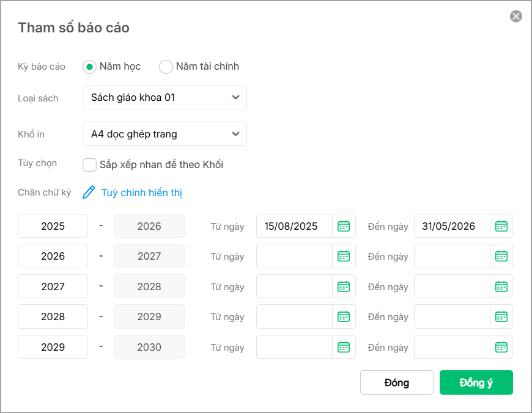Open calendar for 2028 row 'Từ ngày'

(x=344, y=316)
